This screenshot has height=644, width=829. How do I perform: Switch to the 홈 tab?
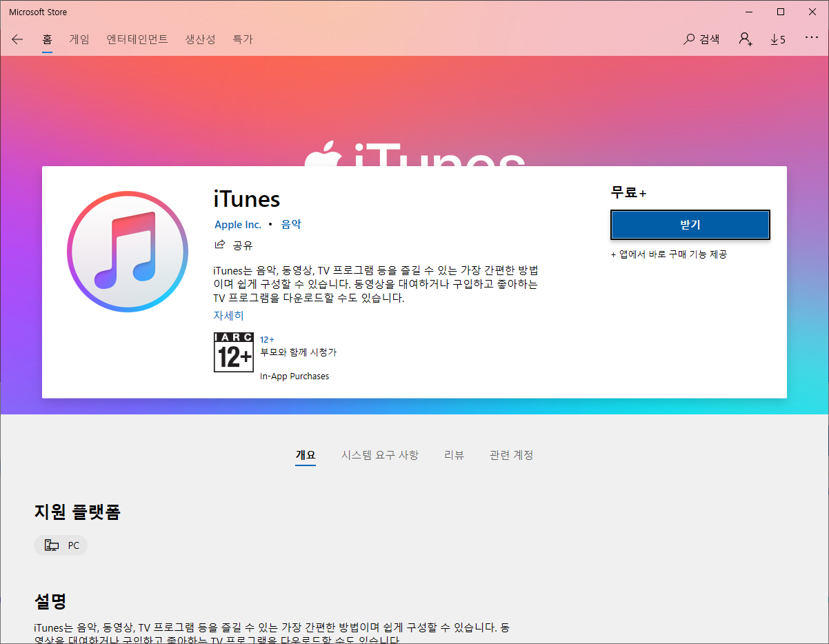click(x=47, y=39)
